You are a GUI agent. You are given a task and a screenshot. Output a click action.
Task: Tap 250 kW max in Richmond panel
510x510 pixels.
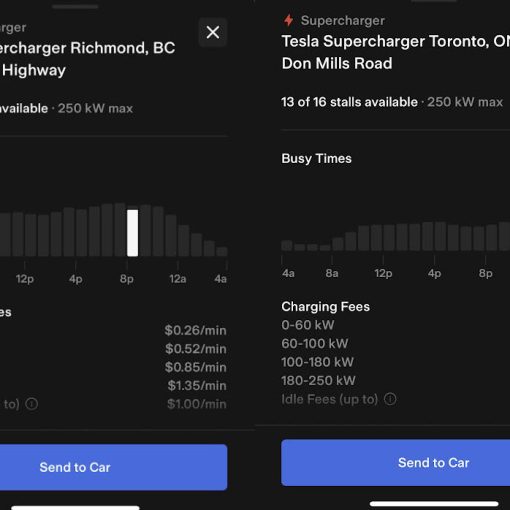pos(95,108)
